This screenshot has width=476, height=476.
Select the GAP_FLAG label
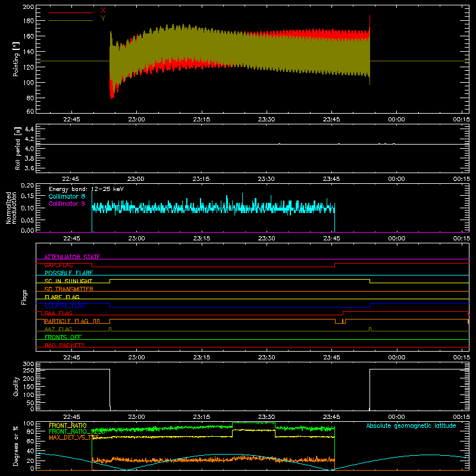58,265
